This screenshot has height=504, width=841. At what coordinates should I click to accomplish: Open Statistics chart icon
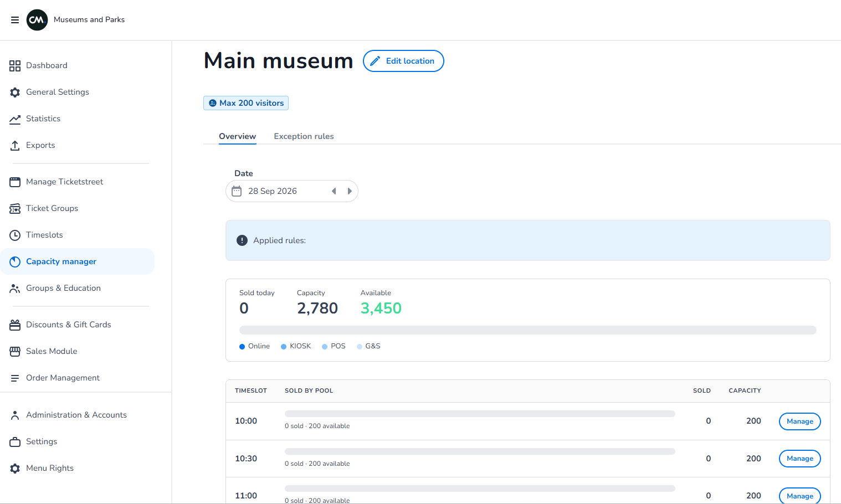click(x=15, y=119)
